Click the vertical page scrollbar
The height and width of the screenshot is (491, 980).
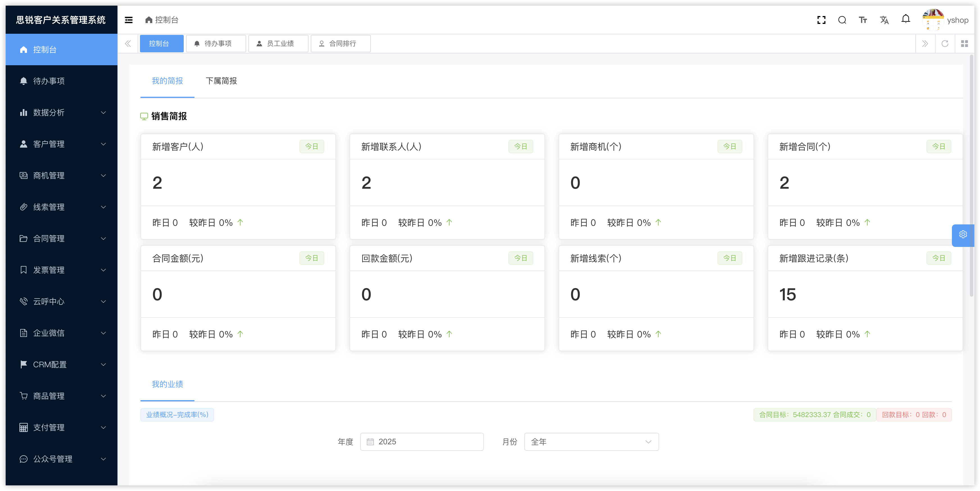(x=971, y=175)
